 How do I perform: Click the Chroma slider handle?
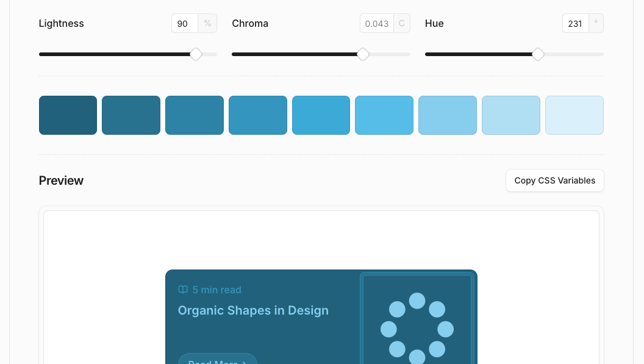pos(363,54)
